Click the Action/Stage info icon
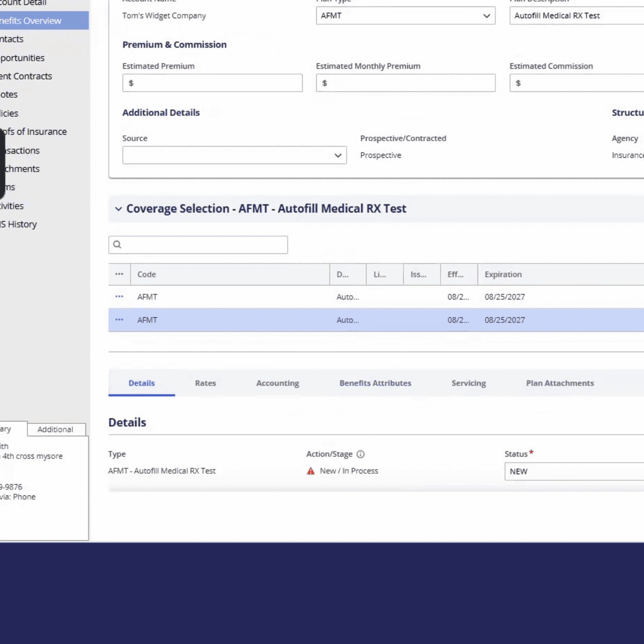This screenshot has height=644, width=644. point(361,454)
